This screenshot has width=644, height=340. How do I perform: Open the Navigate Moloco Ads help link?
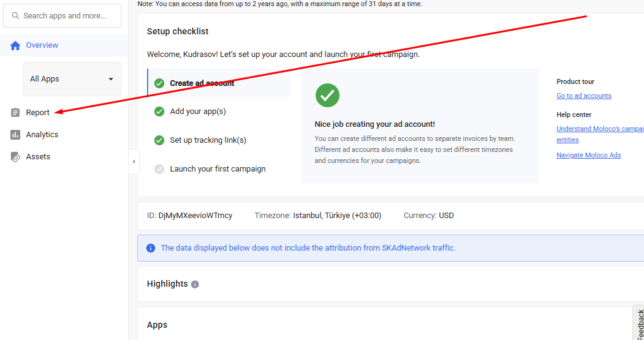[588, 155]
